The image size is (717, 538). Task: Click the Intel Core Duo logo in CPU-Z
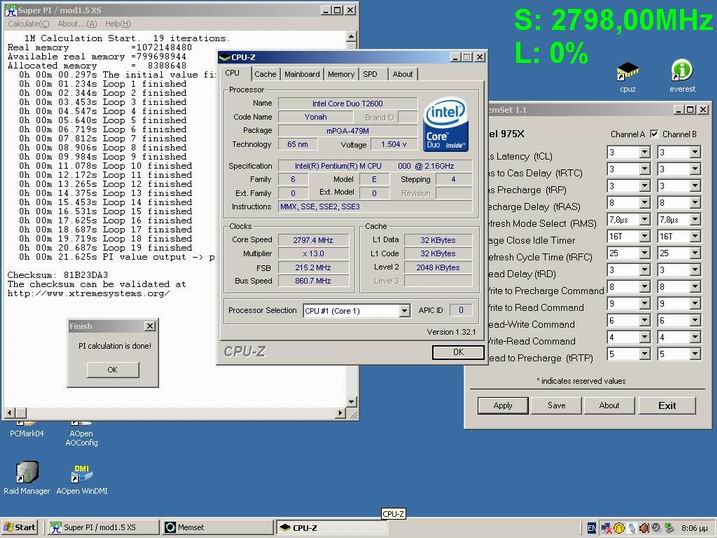click(446, 124)
